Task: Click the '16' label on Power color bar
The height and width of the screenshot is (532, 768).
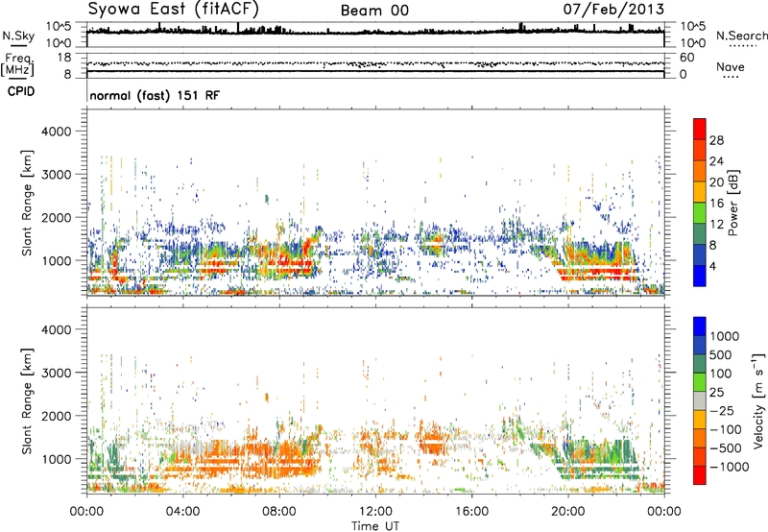Action: point(716,204)
